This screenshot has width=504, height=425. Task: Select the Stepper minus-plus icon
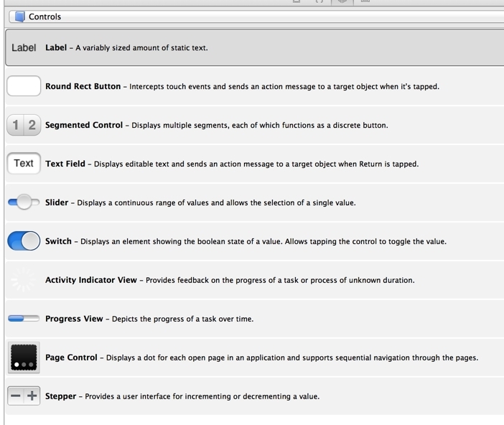(x=24, y=396)
